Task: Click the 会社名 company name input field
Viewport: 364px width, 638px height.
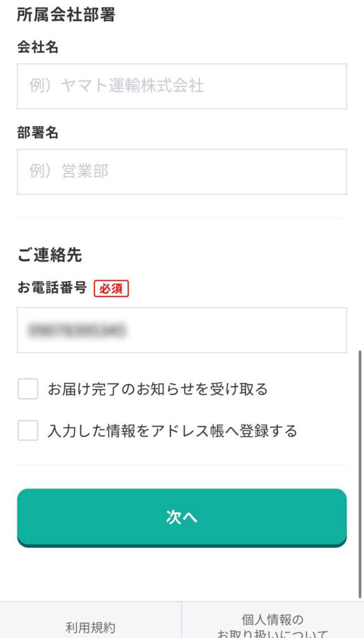Action: coord(182,86)
